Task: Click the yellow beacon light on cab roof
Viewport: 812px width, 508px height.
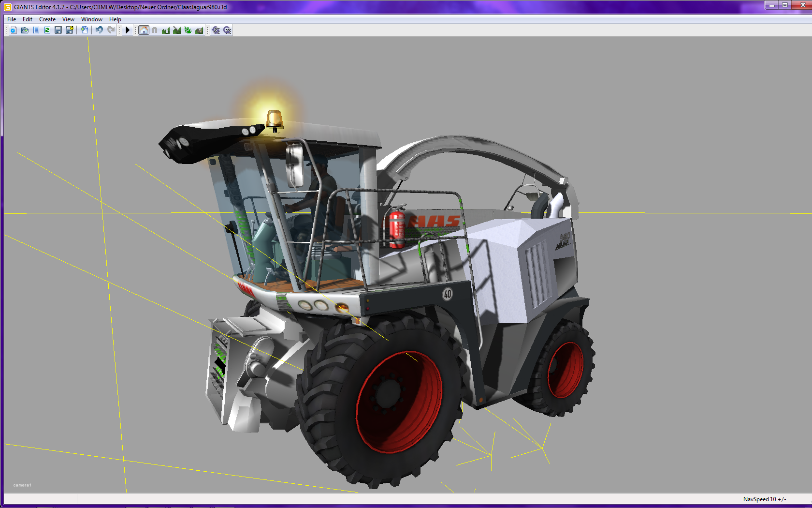Action: pyautogui.click(x=275, y=120)
